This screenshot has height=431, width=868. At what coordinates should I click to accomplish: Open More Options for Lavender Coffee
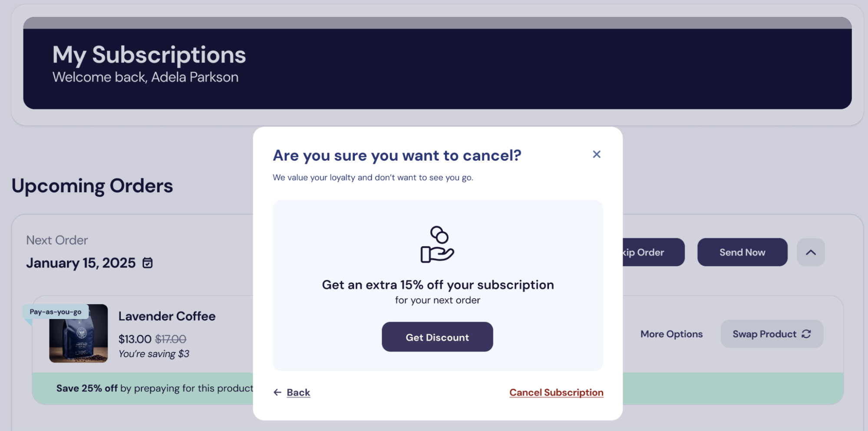671,334
